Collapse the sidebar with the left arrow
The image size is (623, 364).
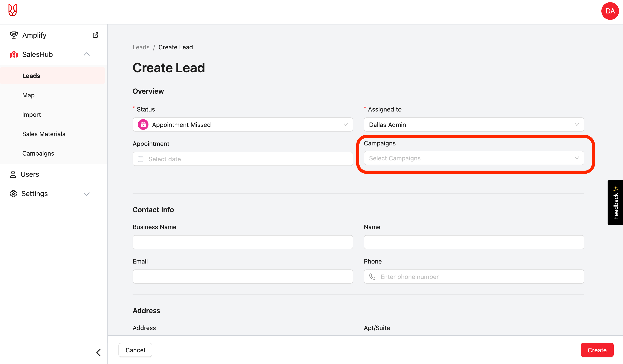(x=99, y=352)
